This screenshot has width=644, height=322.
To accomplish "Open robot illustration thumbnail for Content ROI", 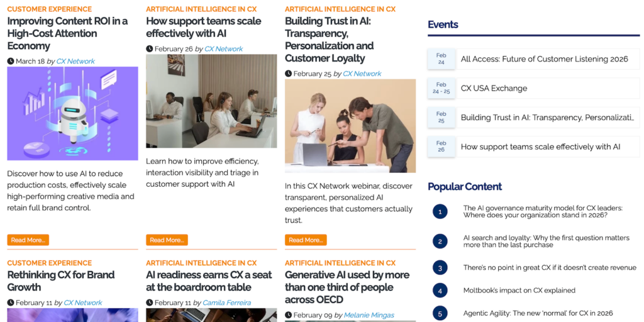I will (72, 113).
